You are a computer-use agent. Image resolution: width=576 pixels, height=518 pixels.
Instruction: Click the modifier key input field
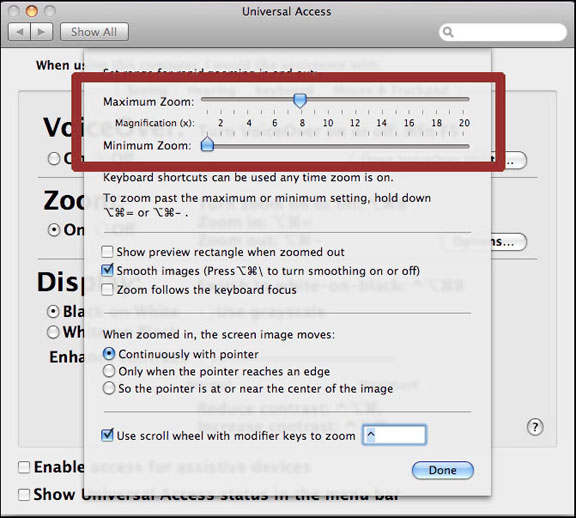[394, 435]
